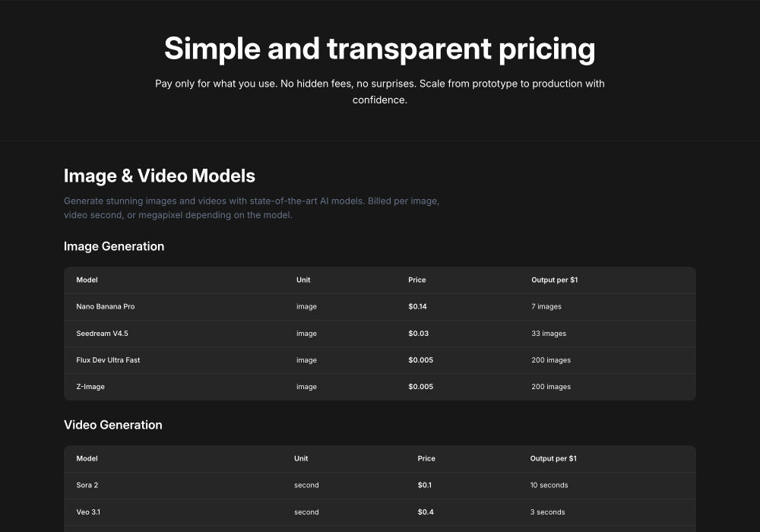Select the Veo 3.1 model row
Screen dimensions: 760x532
[x=88, y=512]
